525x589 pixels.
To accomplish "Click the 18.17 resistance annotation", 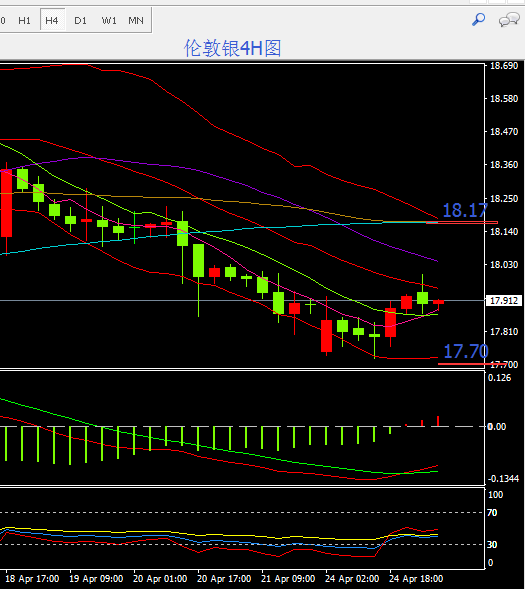I will pos(465,210).
